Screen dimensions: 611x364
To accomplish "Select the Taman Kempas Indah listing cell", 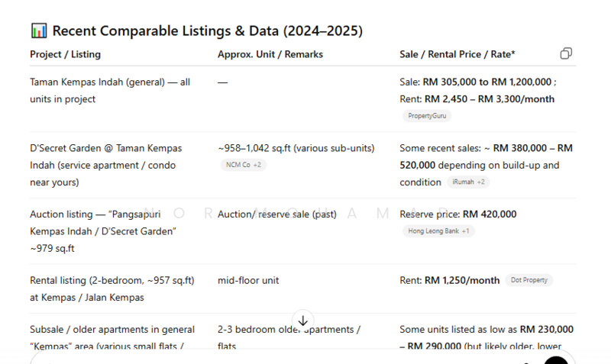I will pyautogui.click(x=110, y=90).
